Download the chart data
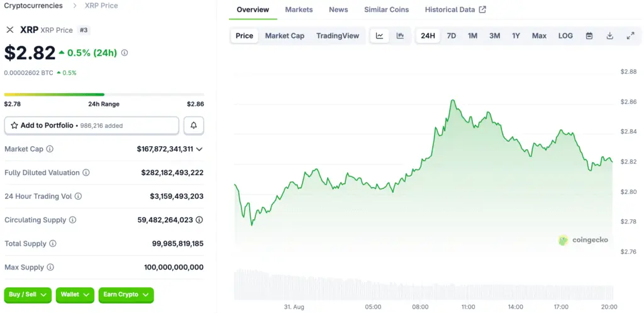Image resolution: width=644 pixels, height=313 pixels. point(609,36)
